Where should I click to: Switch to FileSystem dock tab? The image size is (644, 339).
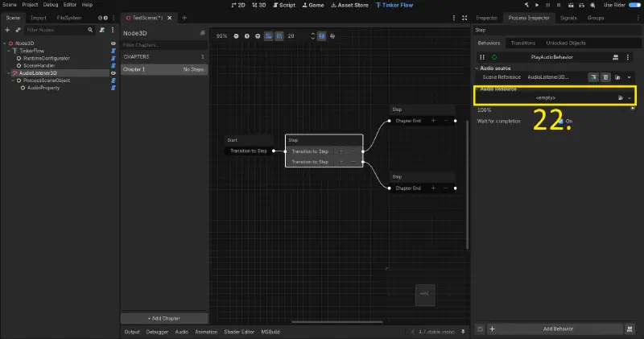point(69,18)
